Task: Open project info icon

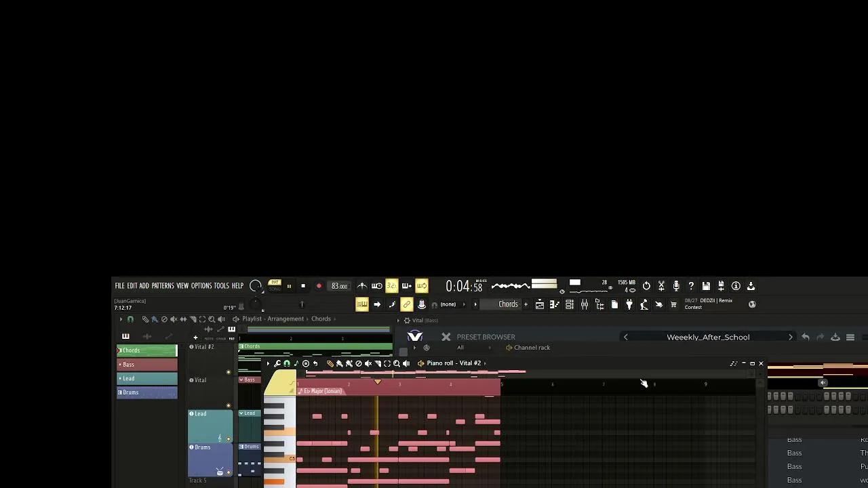Action: (x=736, y=286)
